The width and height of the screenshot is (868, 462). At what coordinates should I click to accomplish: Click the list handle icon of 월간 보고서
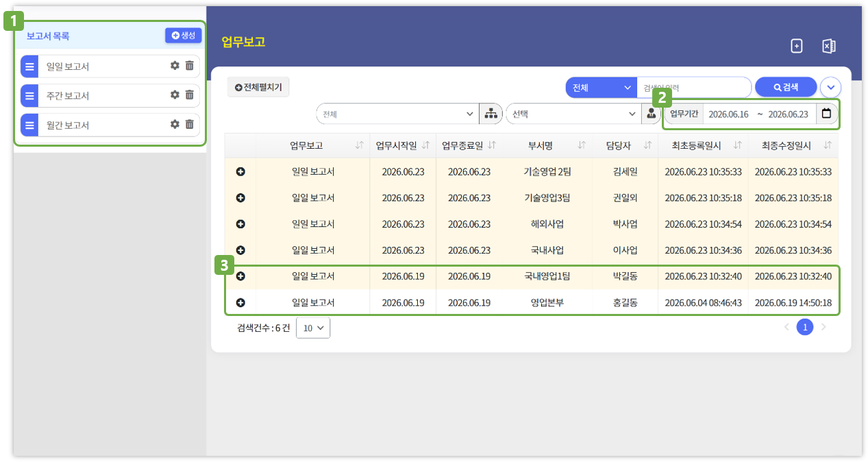coord(29,125)
